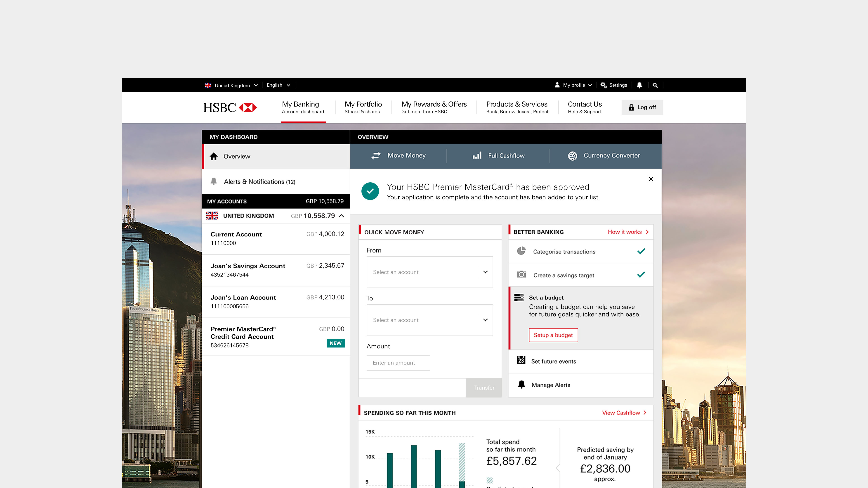
Task: Click the Currency Converter globe icon
Action: 573,156
